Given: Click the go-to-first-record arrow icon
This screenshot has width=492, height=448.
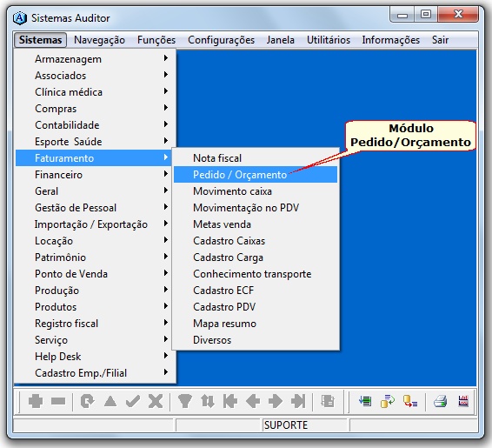Looking at the screenshot, I should point(230,401).
